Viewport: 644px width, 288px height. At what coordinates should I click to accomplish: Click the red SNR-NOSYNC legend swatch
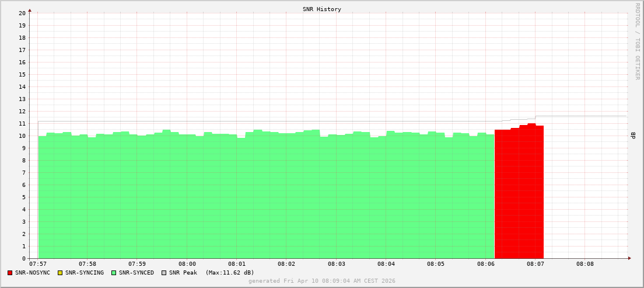click(10, 273)
